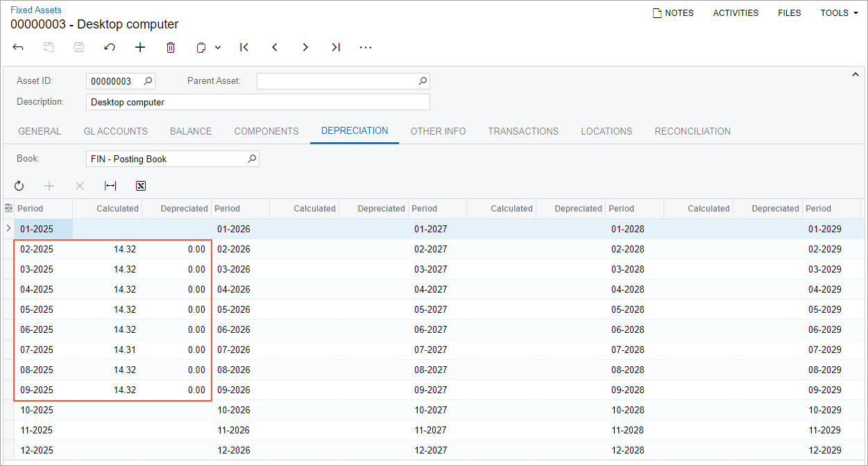This screenshot has height=466, width=868.
Task: Open the Notes panel
Action: pos(673,13)
